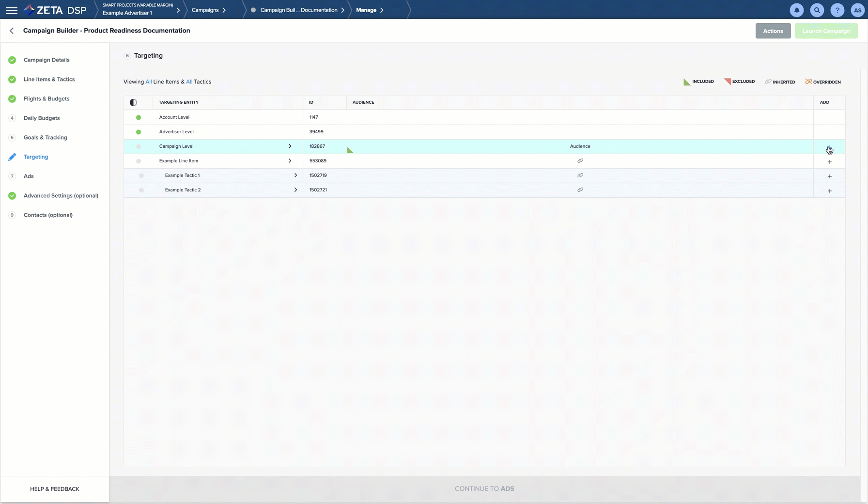This screenshot has width=868, height=504.
Task: Open the hamburger main menu
Action: click(11, 10)
